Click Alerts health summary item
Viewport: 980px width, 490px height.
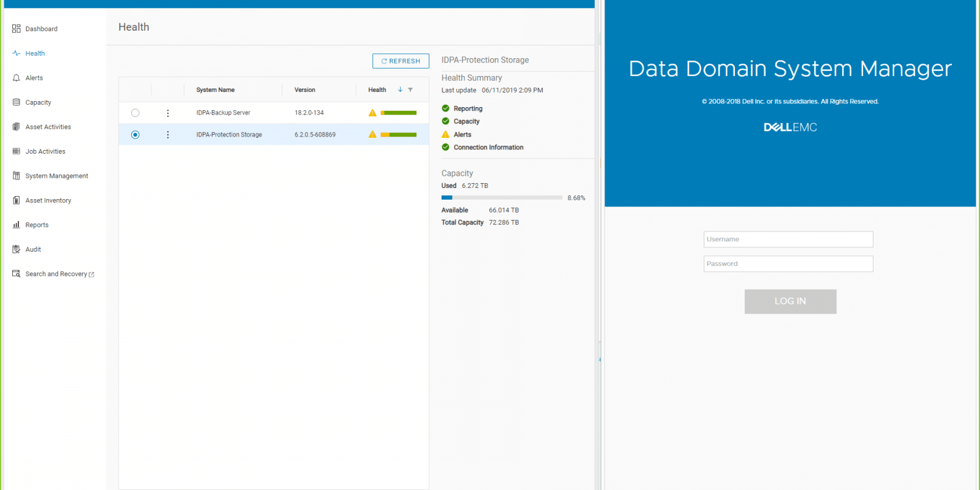pos(462,134)
